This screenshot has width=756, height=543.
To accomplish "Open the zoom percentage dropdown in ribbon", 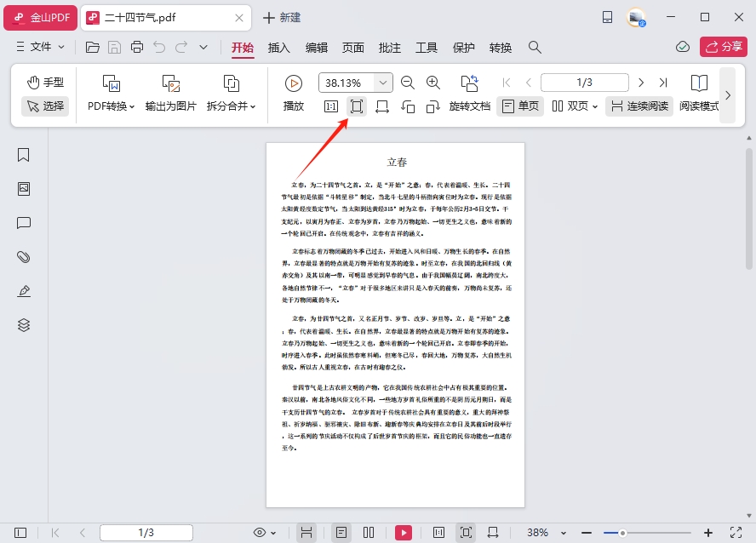I will point(383,83).
